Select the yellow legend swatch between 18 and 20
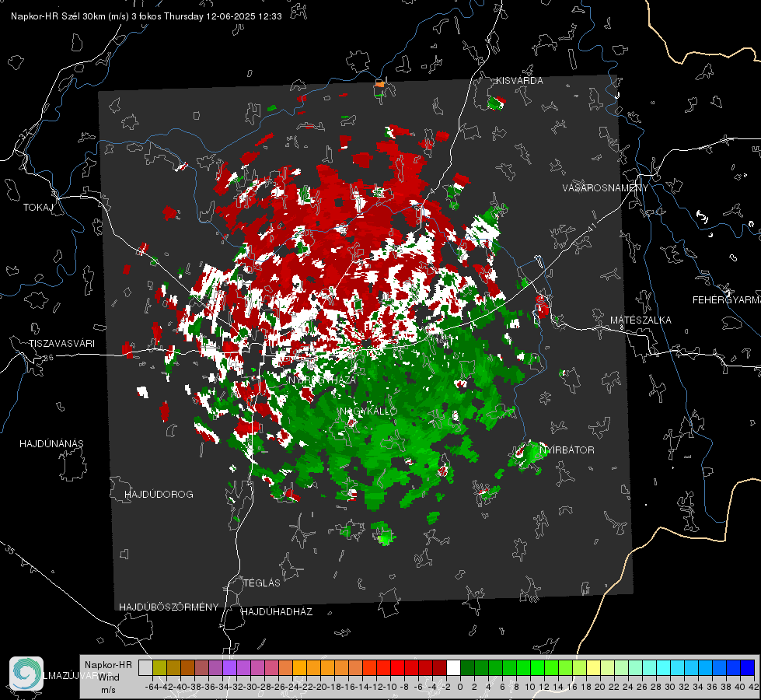Viewport: 761px width, 700px height. 593,667
